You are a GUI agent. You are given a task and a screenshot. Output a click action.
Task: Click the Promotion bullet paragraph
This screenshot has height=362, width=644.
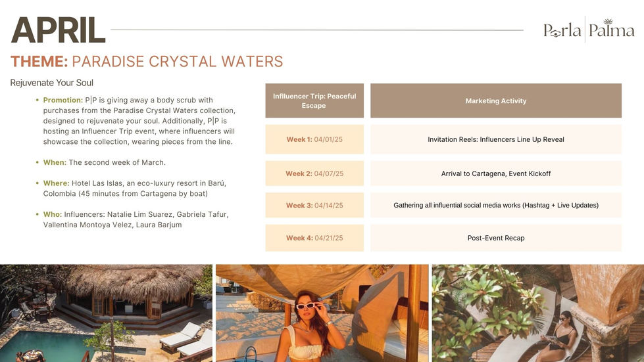[x=139, y=121]
